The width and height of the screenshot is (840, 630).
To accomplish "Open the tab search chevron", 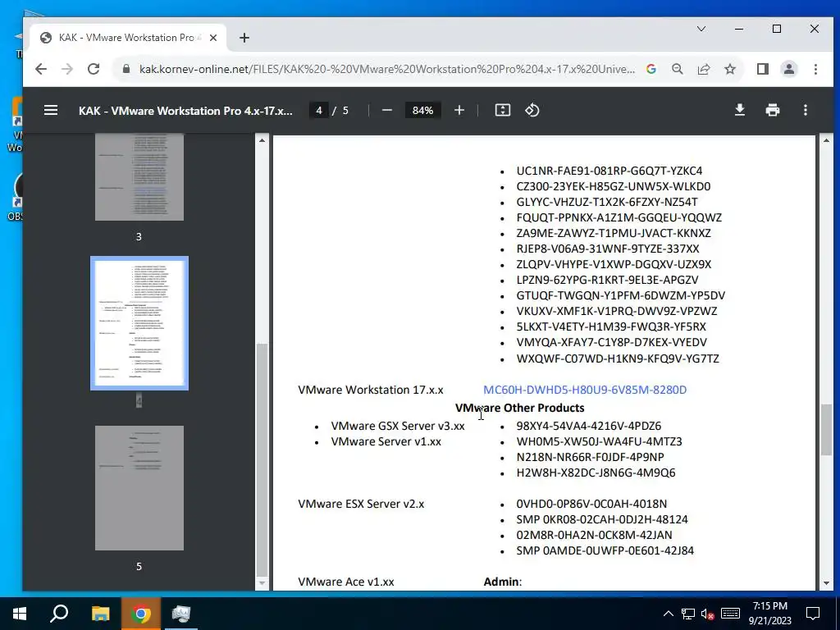I will [x=701, y=29].
